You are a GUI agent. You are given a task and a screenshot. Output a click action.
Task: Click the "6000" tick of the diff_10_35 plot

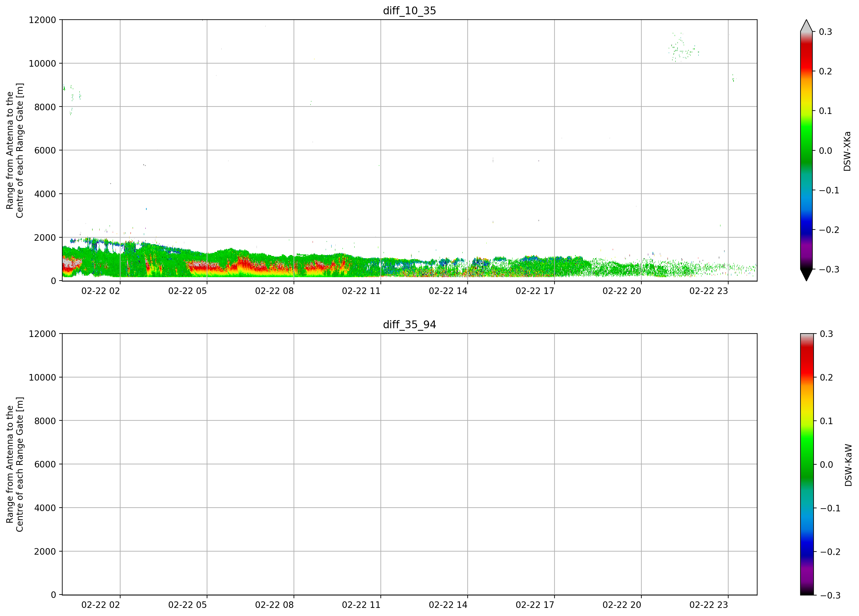click(x=45, y=150)
